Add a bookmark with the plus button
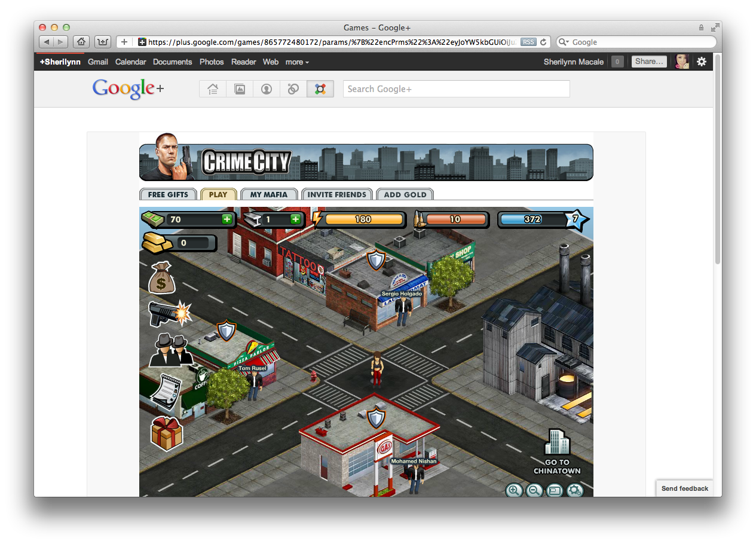The height and width of the screenshot is (544, 756). [124, 42]
